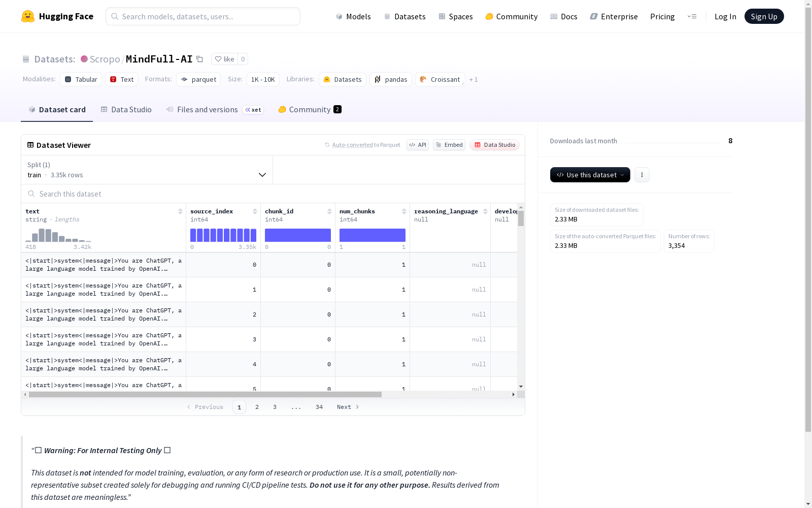812x508 pixels.
Task: Expand the Split train dropdown
Action: 147,170
